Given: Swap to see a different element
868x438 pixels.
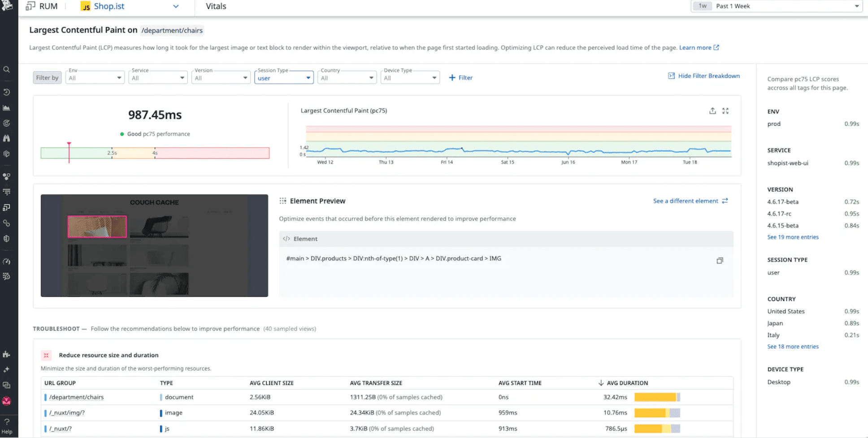Looking at the screenshot, I should pos(690,201).
